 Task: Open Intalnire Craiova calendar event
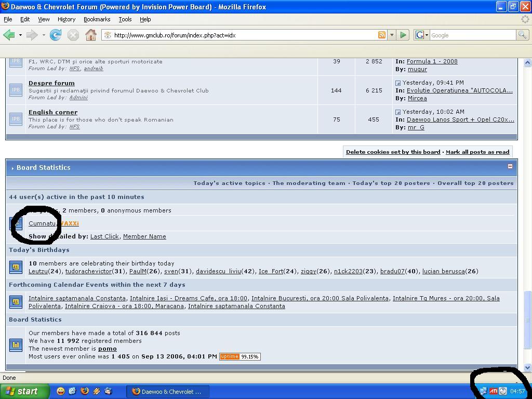click(125, 307)
